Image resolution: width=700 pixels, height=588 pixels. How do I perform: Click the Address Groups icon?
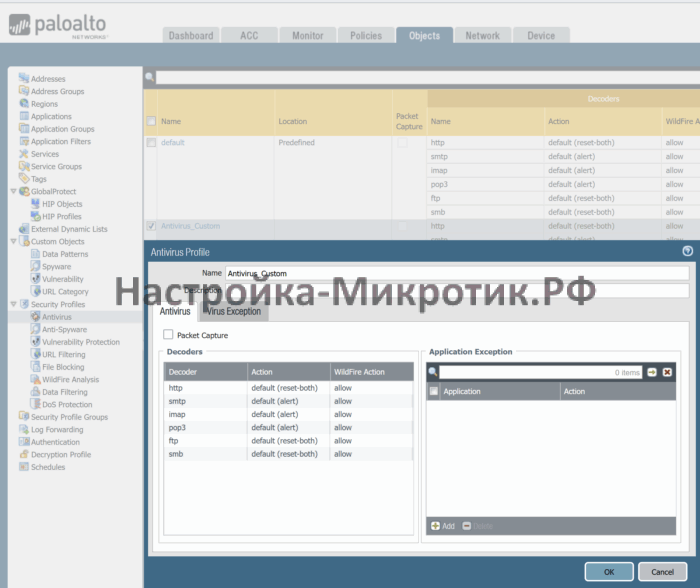click(x=24, y=91)
